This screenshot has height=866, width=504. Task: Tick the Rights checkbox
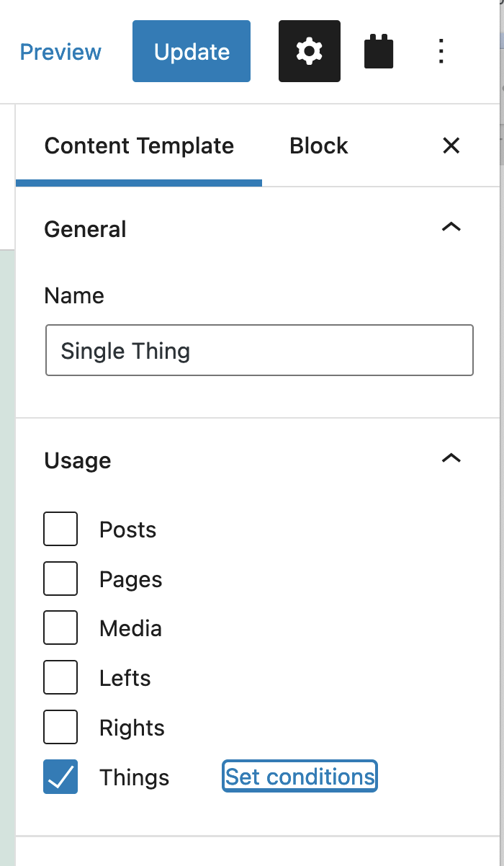(x=60, y=727)
